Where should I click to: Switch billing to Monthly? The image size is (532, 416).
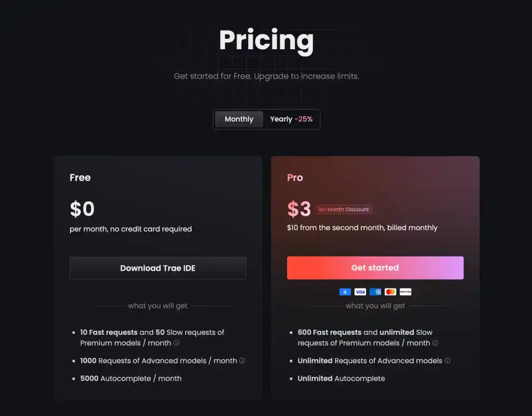point(239,119)
